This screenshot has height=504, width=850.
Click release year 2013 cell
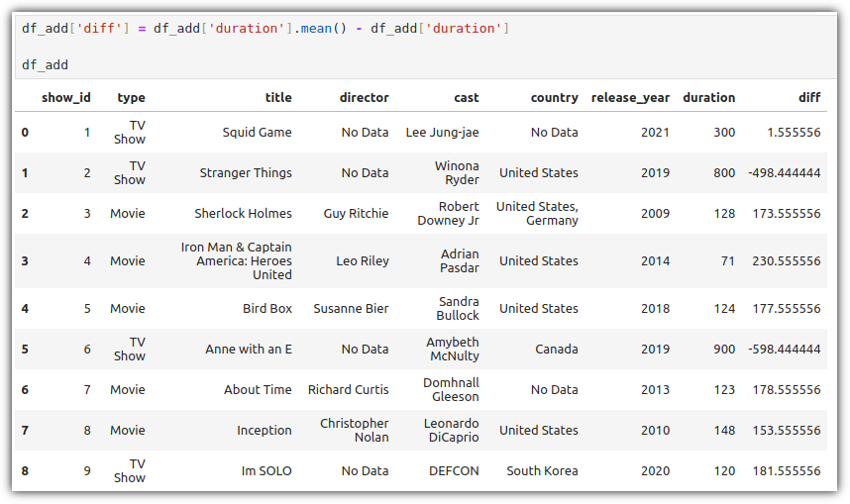coord(655,390)
